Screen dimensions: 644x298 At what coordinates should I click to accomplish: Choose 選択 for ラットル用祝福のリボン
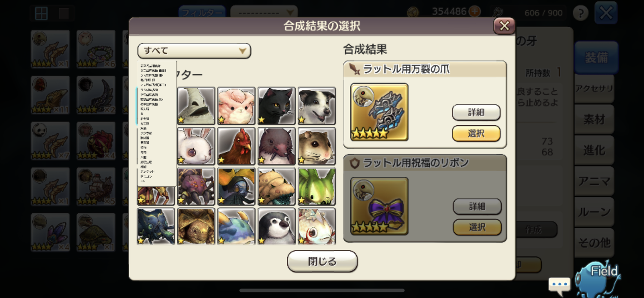[477, 227]
